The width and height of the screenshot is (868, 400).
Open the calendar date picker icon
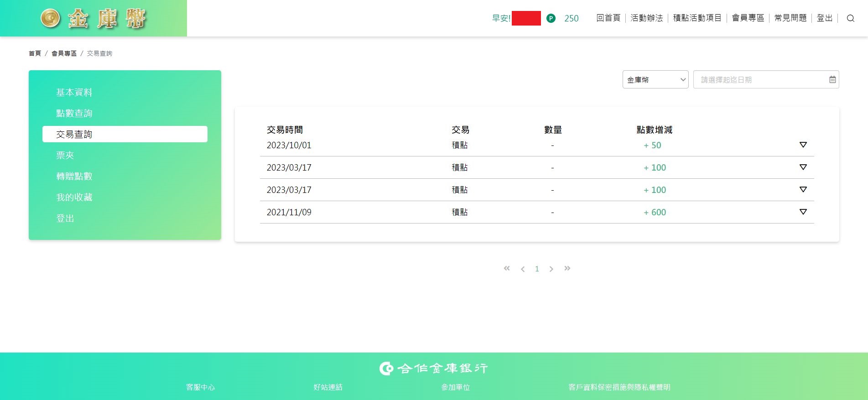tap(832, 79)
